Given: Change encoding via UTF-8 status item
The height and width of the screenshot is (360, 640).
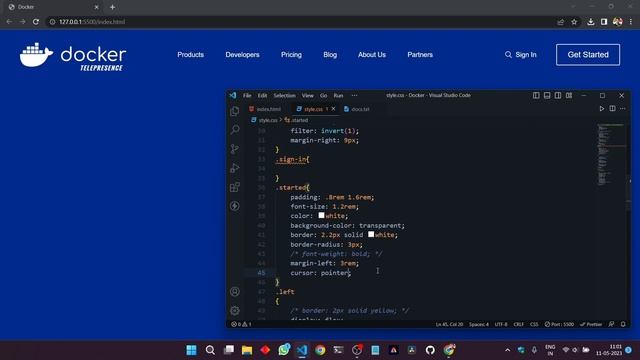Looking at the screenshot, I should [501, 324].
